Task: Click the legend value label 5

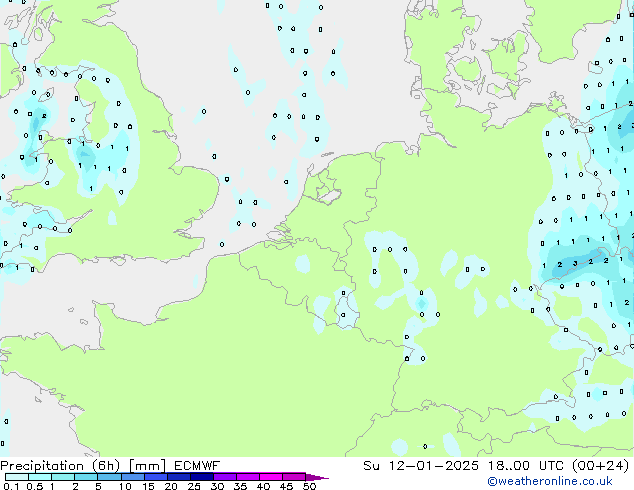Action: [98, 486]
